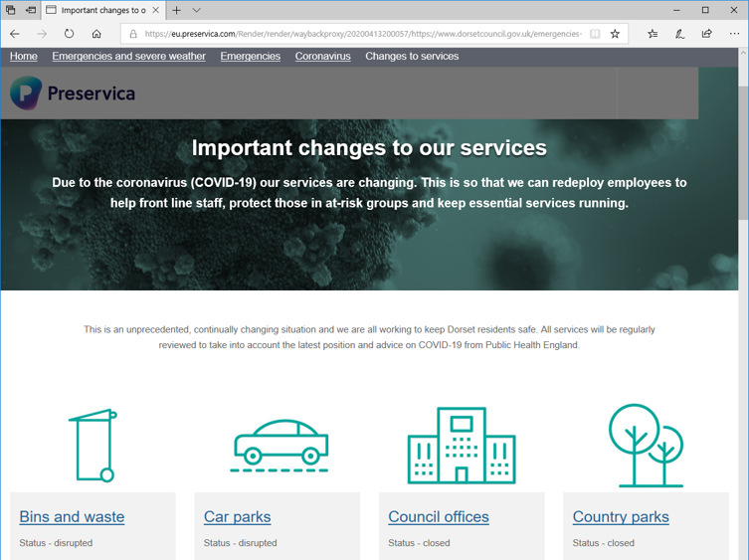This screenshot has width=749, height=560.
Task: Go to the browser Home page
Action: point(96,34)
